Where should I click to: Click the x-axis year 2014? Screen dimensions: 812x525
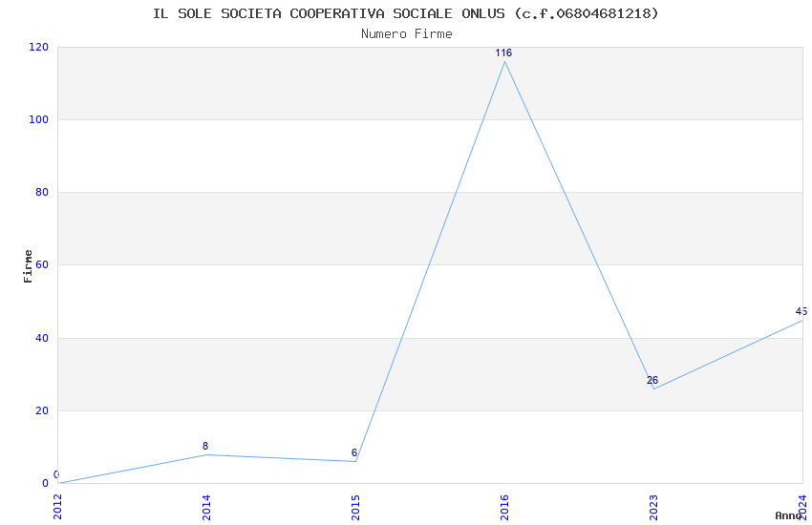pos(206,507)
